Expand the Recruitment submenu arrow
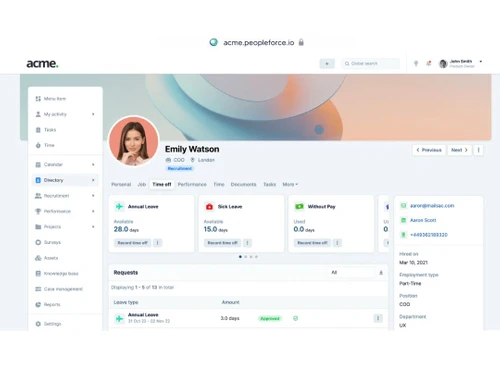 [93, 196]
